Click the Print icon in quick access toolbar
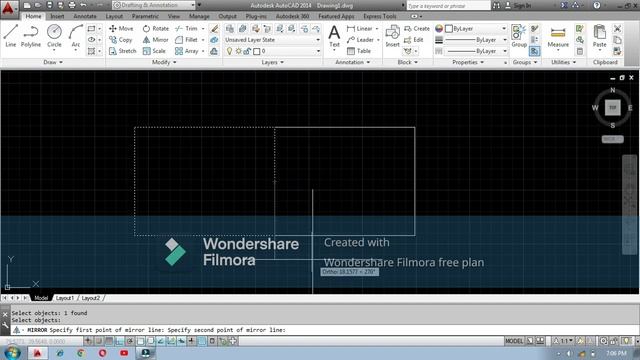 [72, 5]
